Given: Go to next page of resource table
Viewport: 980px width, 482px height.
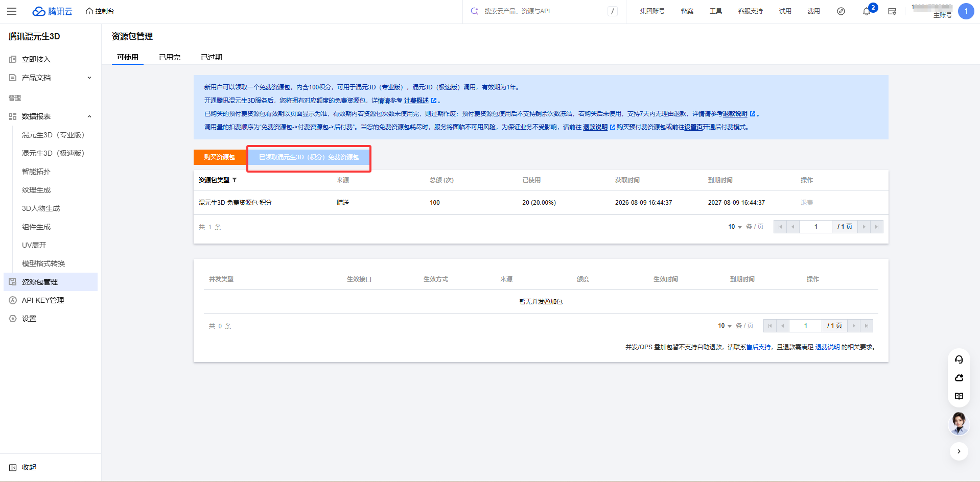Looking at the screenshot, I should (x=864, y=227).
